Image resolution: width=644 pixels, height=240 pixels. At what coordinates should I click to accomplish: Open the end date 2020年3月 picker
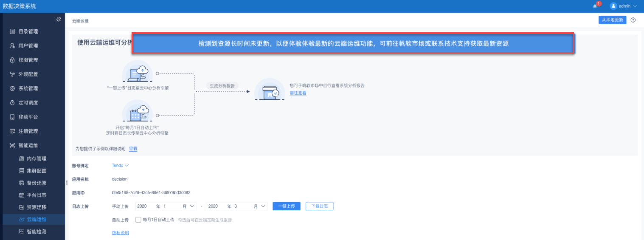[237, 206]
